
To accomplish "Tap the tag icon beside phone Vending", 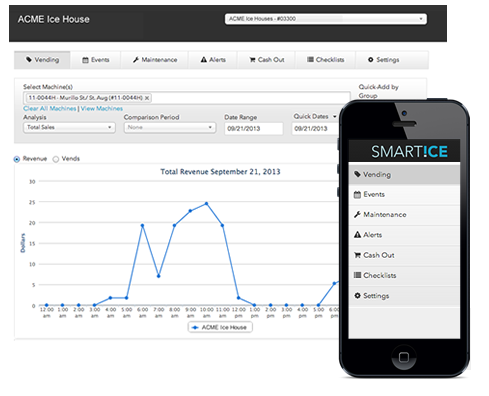I will click(x=357, y=174).
